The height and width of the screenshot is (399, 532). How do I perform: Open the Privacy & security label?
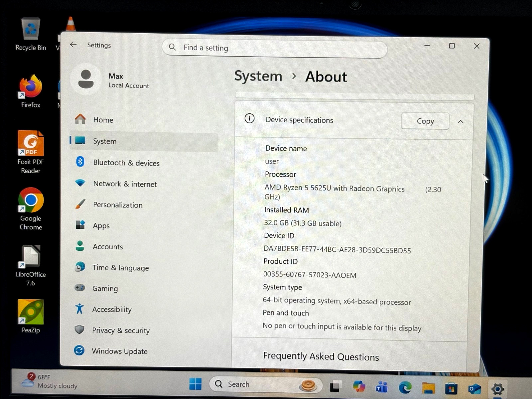(121, 331)
